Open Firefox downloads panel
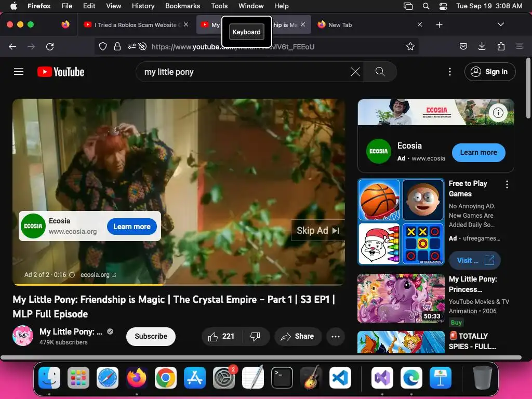 click(x=482, y=46)
